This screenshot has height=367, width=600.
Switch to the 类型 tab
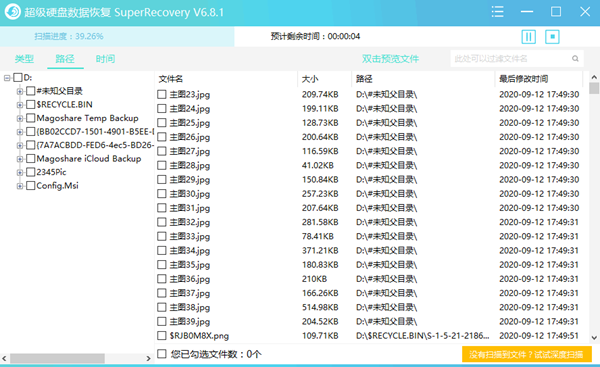tap(24, 59)
